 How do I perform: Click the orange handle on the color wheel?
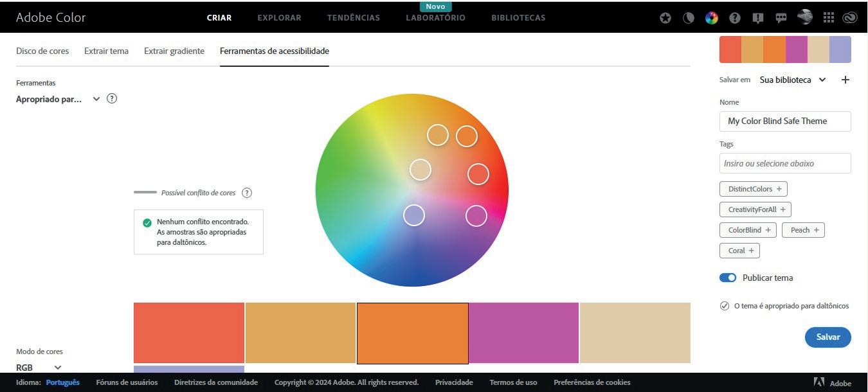[x=467, y=136]
